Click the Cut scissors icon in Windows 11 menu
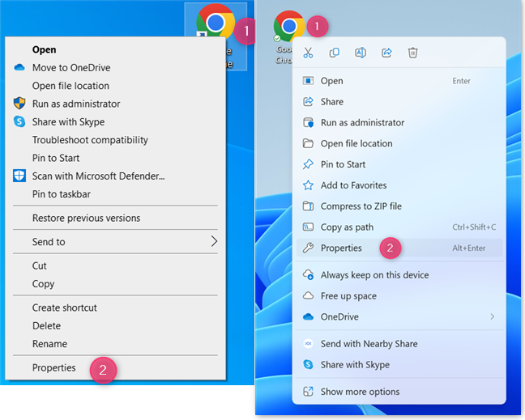Screen dimensions: 525x420 [308, 53]
